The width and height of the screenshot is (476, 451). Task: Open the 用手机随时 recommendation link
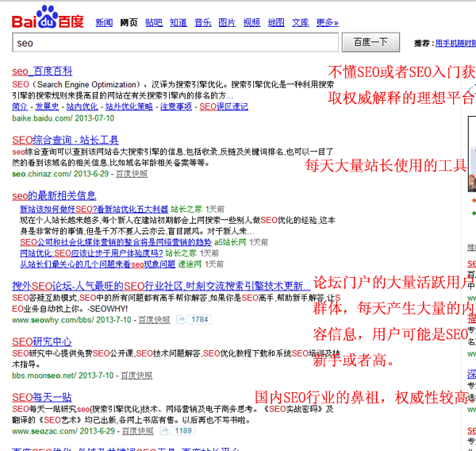click(x=455, y=44)
